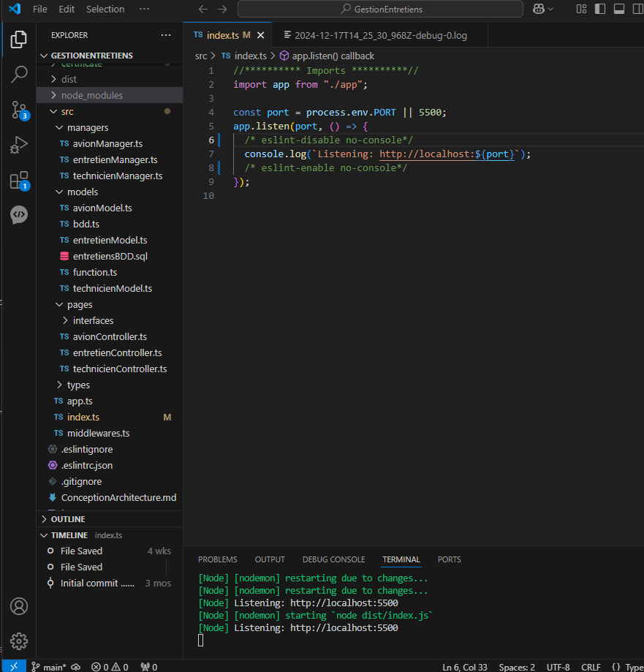The width and height of the screenshot is (644, 672).
Task: Open entretiensBDD.sql file
Action: click(x=110, y=256)
